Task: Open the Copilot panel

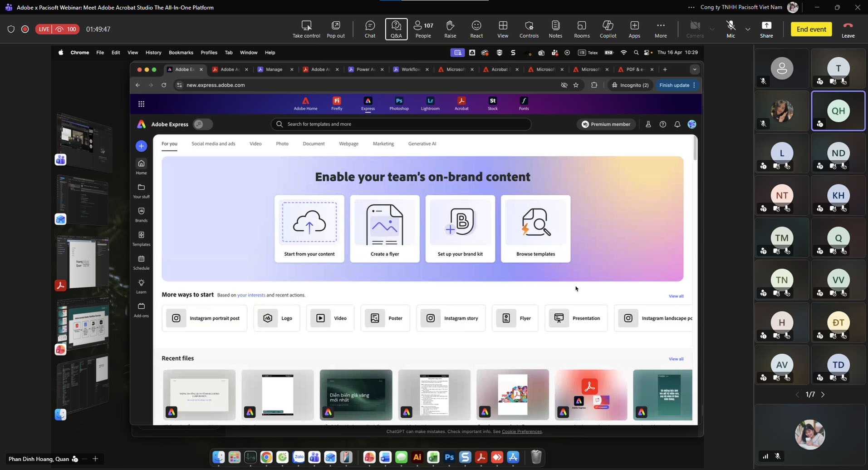Action: click(x=608, y=29)
